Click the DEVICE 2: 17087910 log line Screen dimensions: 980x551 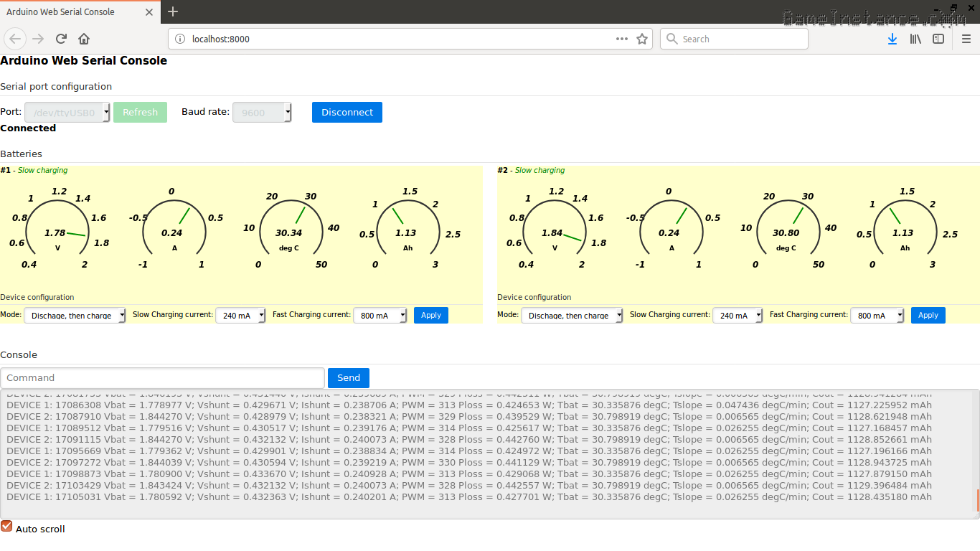coord(469,417)
